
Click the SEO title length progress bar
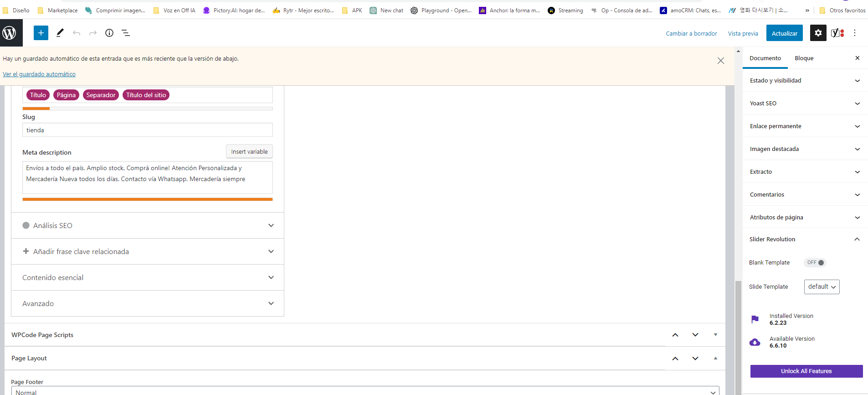point(148,109)
